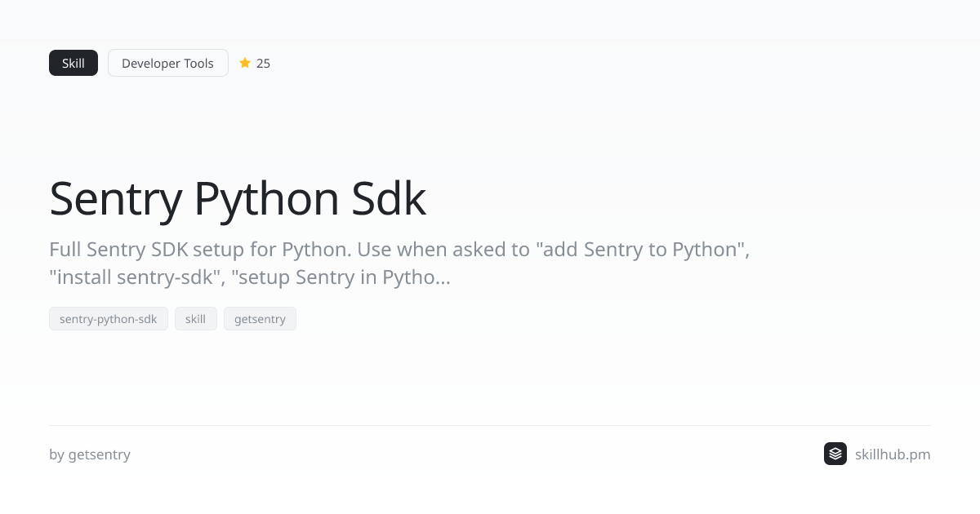This screenshot has height=514, width=980.
Task: Select the dark Skill badge
Action: pos(73,63)
